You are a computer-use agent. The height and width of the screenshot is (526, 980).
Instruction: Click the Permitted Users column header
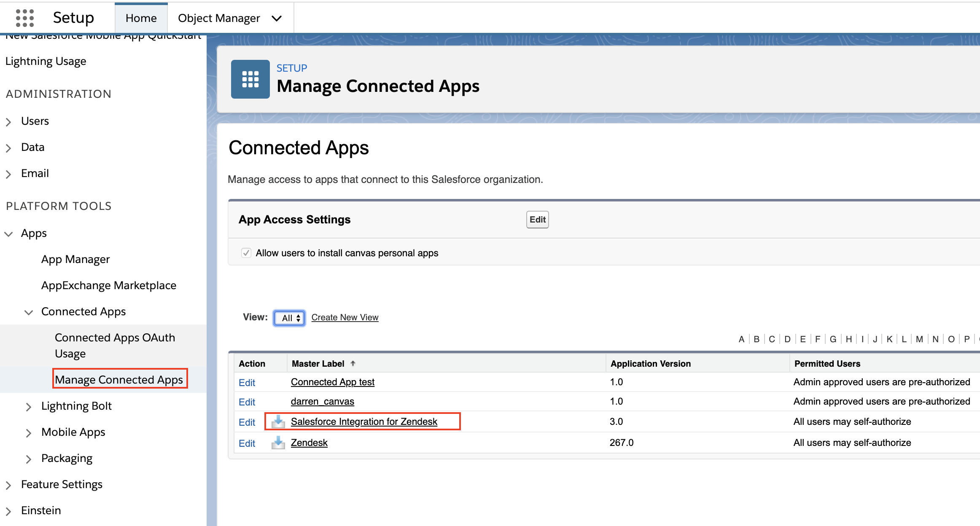827,363
